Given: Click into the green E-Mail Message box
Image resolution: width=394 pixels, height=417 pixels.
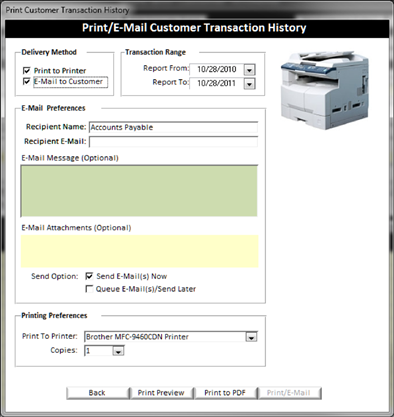Looking at the screenshot, I should (139, 191).
